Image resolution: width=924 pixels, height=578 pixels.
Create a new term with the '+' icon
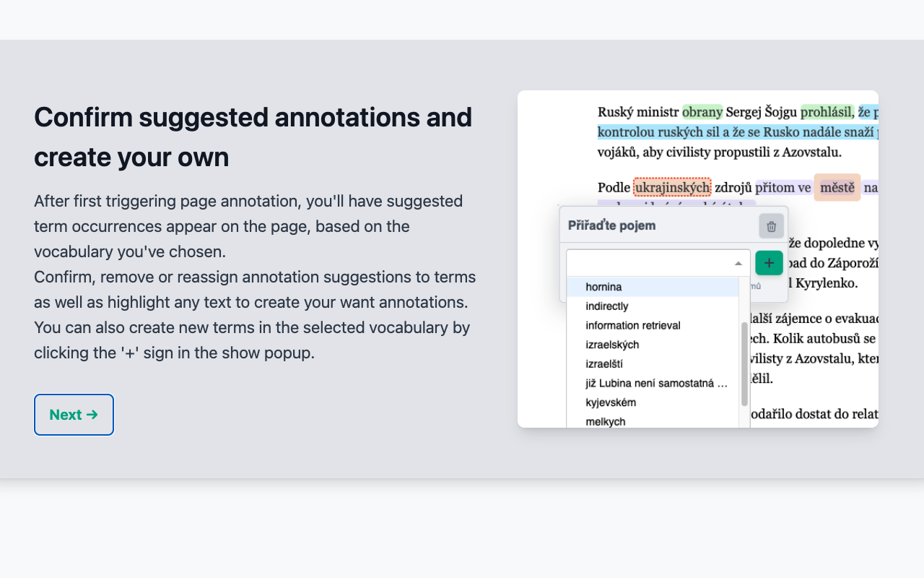[x=768, y=262]
